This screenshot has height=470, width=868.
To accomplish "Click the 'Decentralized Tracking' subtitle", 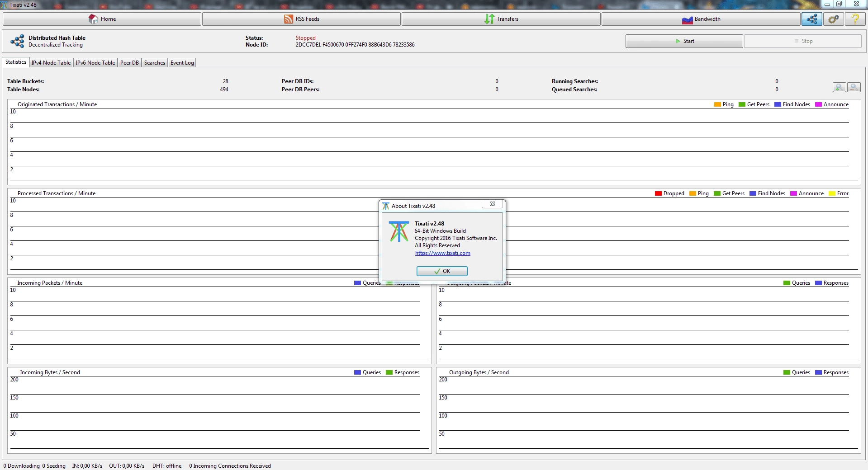I will click(x=56, y=45).
